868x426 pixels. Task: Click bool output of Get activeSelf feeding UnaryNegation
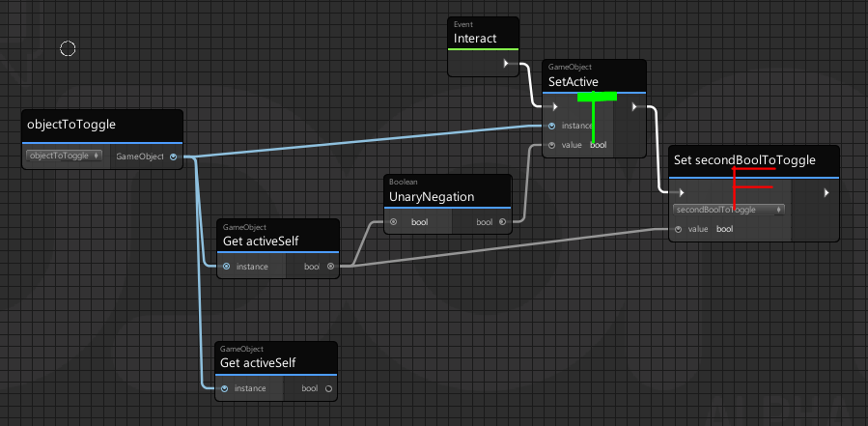click(330, 267)
